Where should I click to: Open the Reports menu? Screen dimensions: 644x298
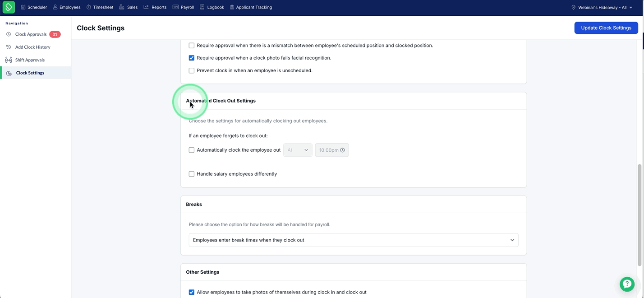pyautogui.click(x=155, y=7)
